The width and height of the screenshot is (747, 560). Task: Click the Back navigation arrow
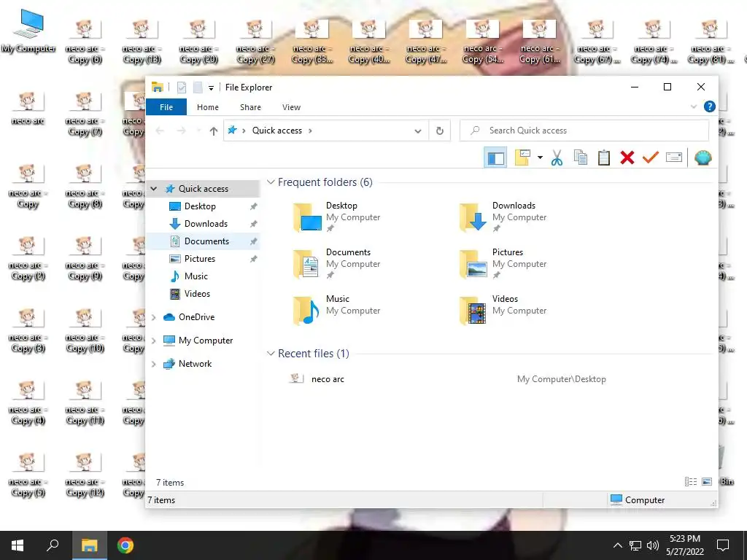click(x=160, y=131)
